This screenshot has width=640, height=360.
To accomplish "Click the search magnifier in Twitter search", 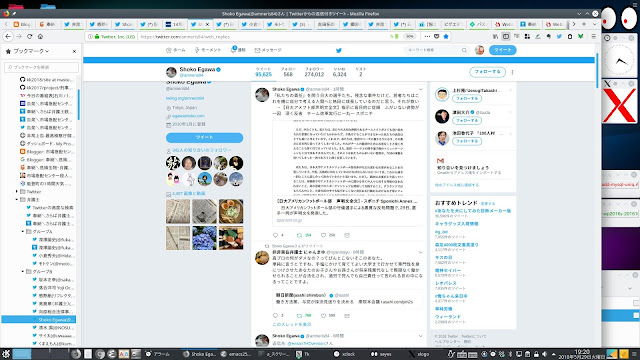I will (464, 50).
